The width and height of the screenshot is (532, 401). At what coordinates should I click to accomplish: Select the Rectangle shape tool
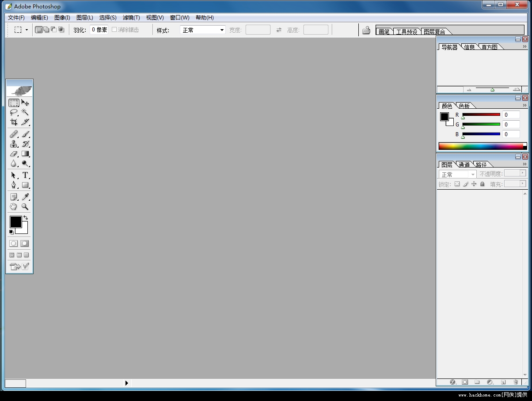pyautogui.click(x=25, y=185)
